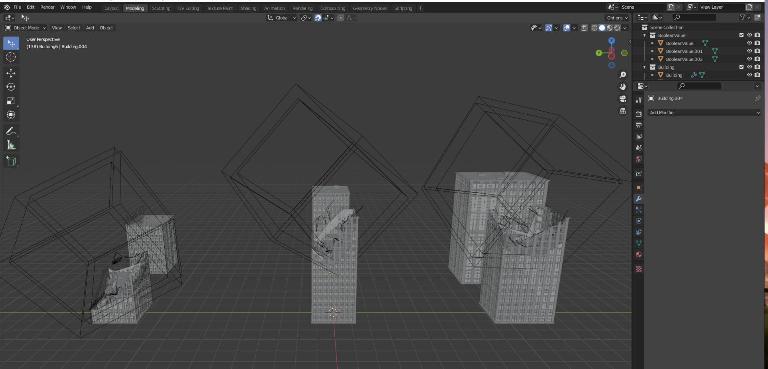This screenshot has width=768, height=369.
Task: Toggle the building collection exclude checkbox
Action: [x=742, y=67]
